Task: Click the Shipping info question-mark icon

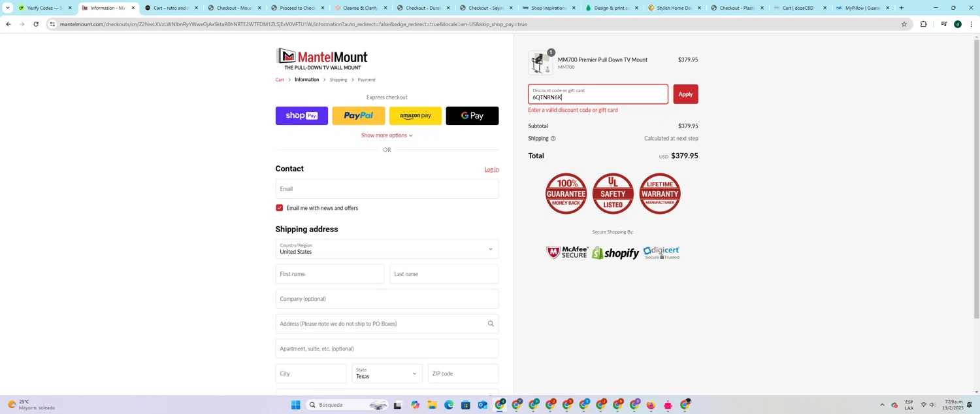Action: click(553, 139)
